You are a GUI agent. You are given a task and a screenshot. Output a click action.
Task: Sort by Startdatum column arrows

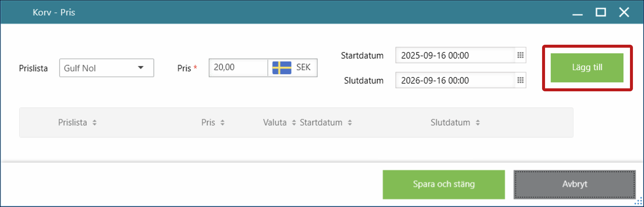(350, 123)
